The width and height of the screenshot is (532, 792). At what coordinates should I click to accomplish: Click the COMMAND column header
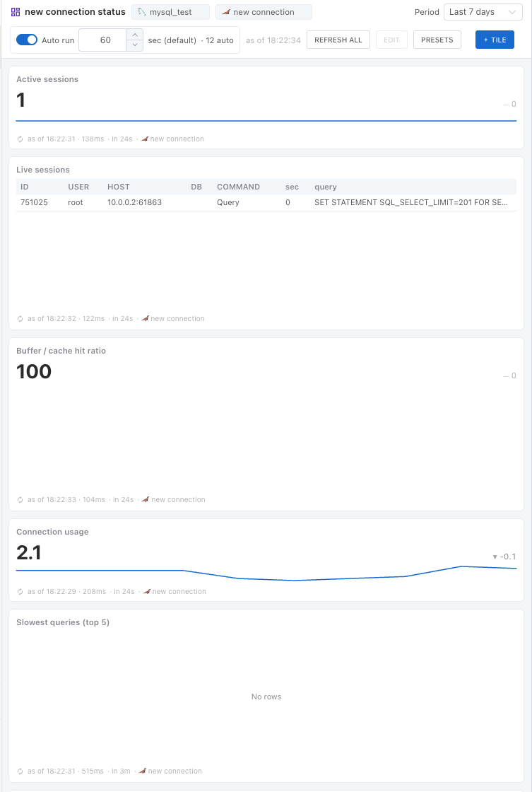[x=238, y=187]
